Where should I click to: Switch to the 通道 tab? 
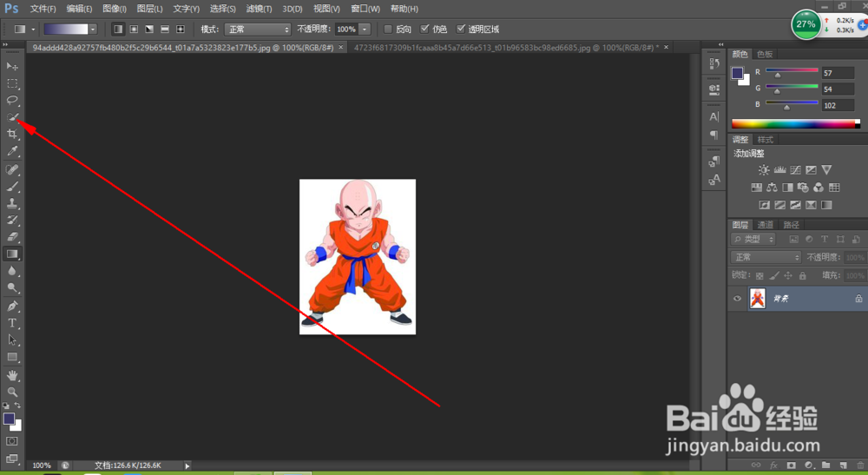click(765, 225)
